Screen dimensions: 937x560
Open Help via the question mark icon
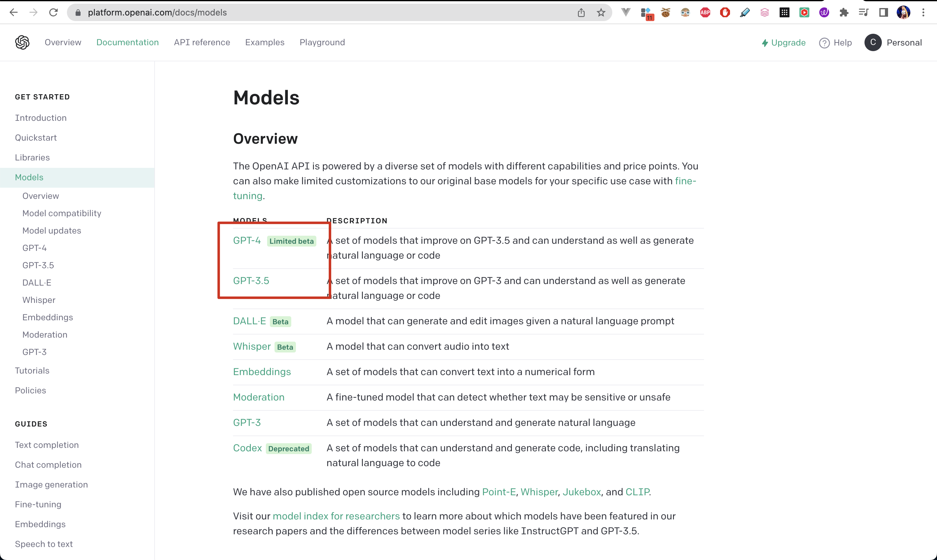coord(824,43)
